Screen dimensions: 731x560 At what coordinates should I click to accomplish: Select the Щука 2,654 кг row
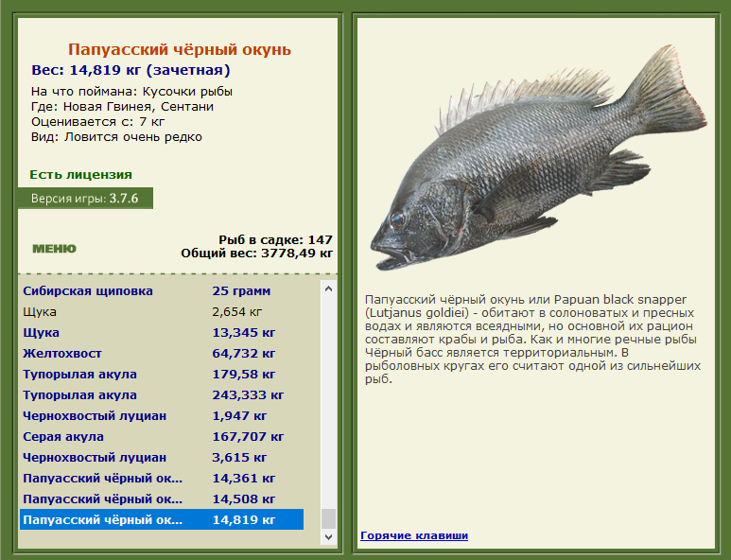click(162, 311)
